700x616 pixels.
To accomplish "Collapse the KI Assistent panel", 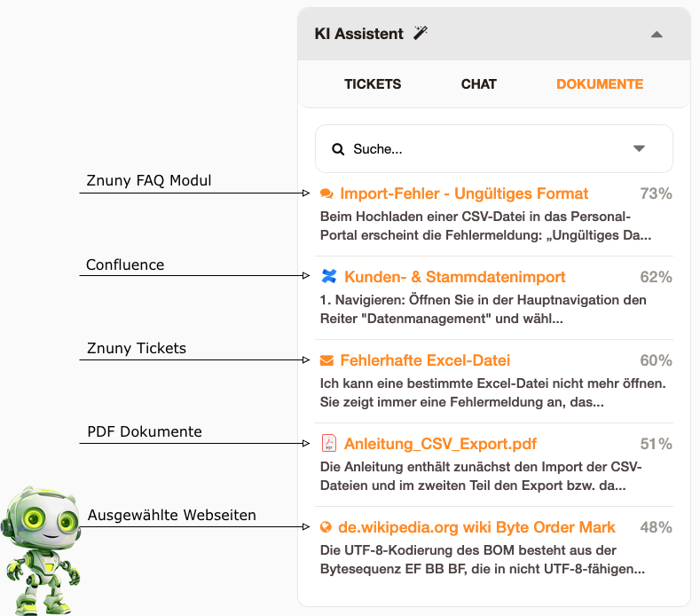I will [x=657, y=35].
